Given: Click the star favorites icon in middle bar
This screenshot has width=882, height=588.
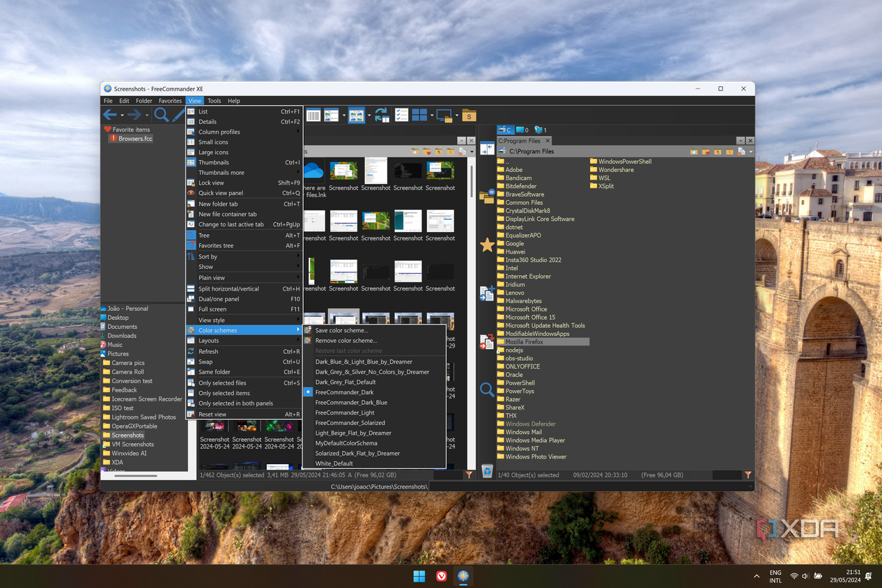Looking at the screenshot, I should click(487, 245).
